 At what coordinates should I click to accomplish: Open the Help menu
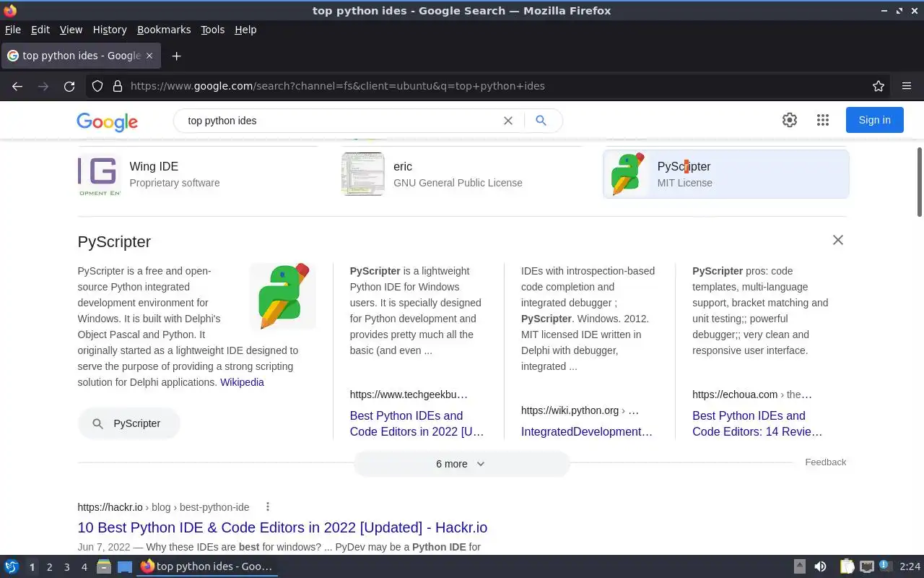245,30
